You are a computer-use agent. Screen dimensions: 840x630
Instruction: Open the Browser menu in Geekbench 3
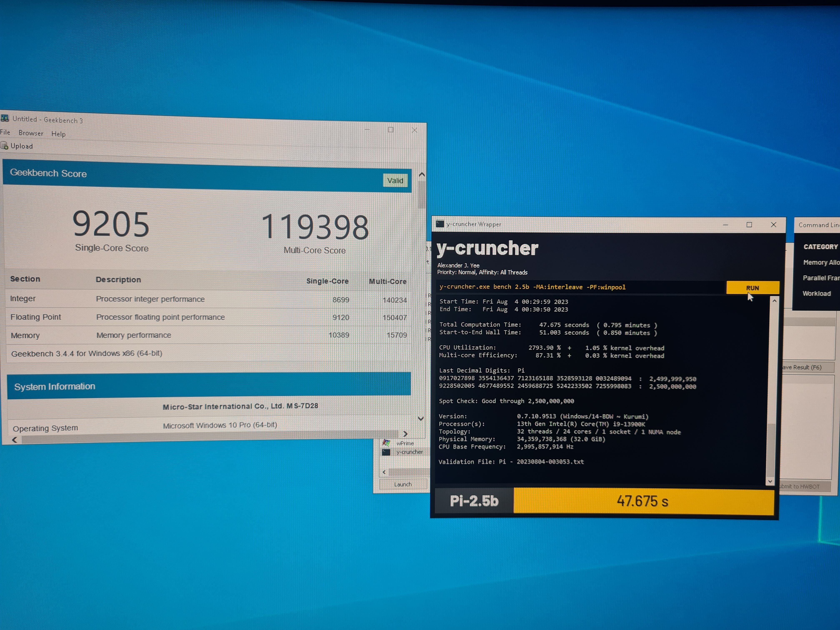pos(31,133)
